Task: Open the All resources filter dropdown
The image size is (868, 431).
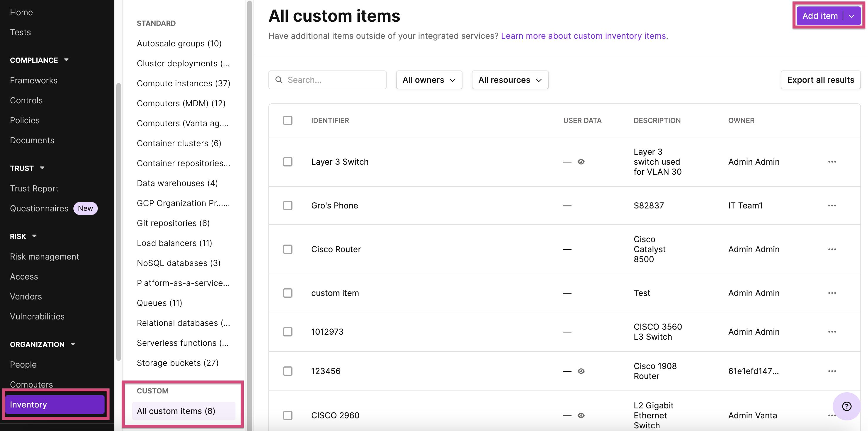Action: coord(510,80)
